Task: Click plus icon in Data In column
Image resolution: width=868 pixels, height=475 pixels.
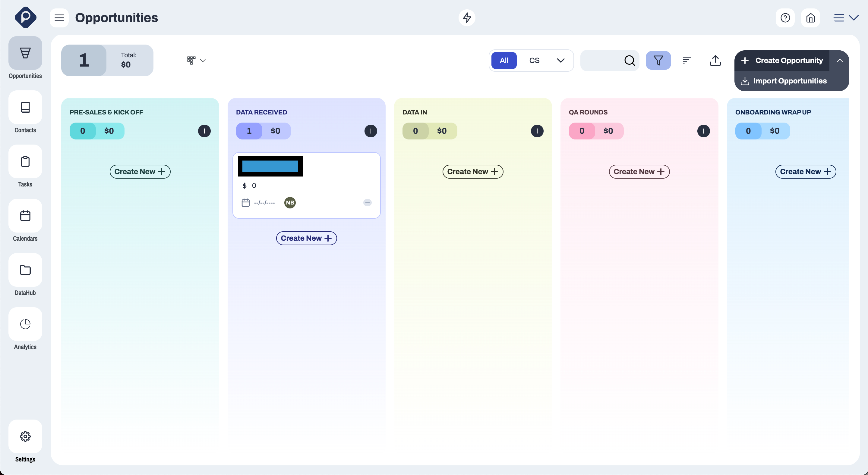Action: pos(537,131)
